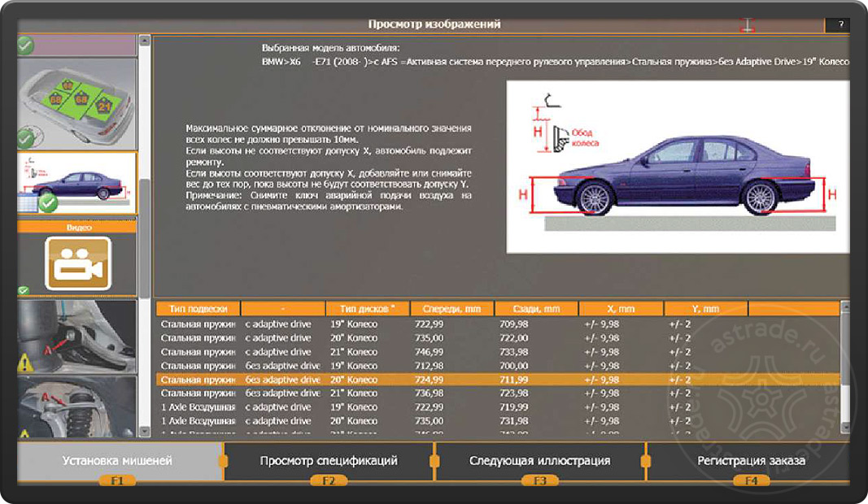Select 1 Axle Воздушная row with 719,99
Viewport: 868px width, 504px height.
(498, 407)
